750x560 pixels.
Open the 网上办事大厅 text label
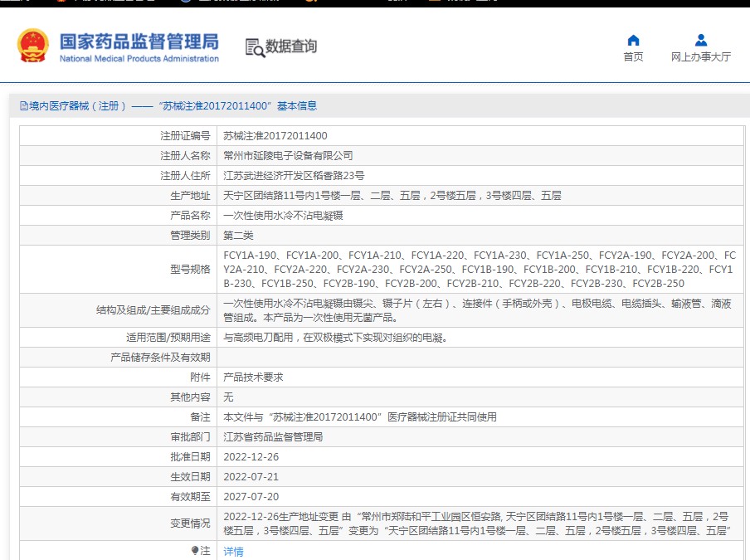(701, 57)
